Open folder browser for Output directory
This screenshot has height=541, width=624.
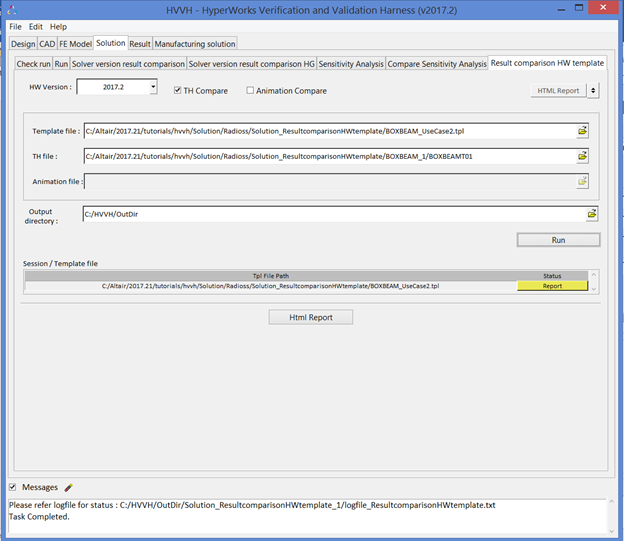[591, 214]
